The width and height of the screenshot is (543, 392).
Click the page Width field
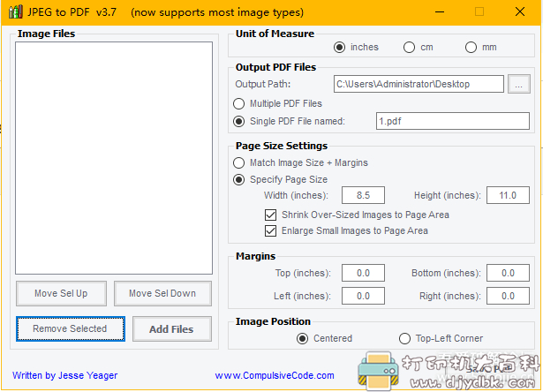pos(363,195)
